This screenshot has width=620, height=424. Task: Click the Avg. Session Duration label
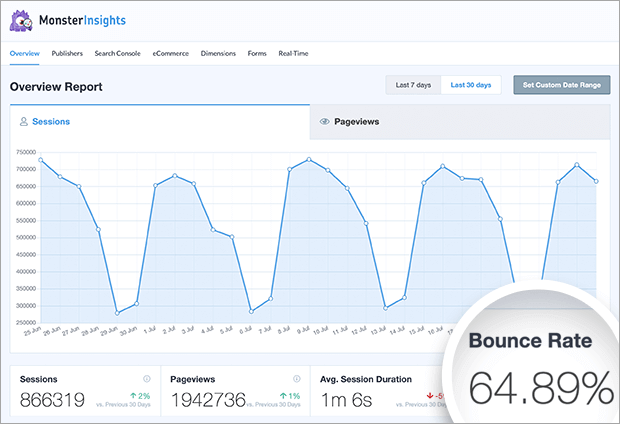point(366,379)
